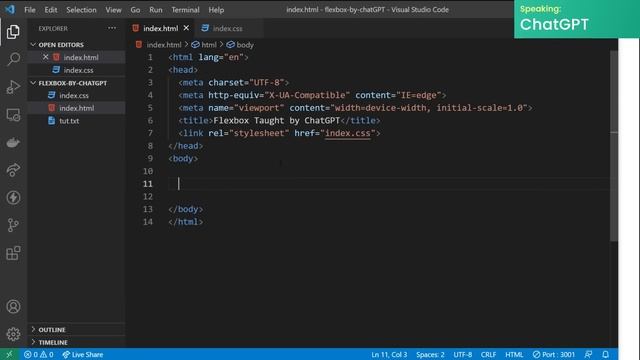Expand the Timeline section

pyautogui.click(x=76, y=342)
